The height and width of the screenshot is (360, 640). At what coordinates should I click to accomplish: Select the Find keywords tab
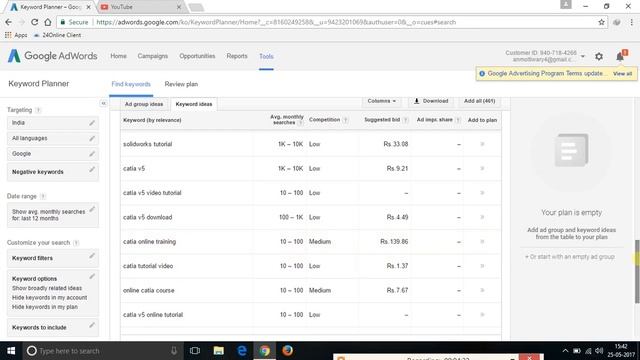pos(131,84)
